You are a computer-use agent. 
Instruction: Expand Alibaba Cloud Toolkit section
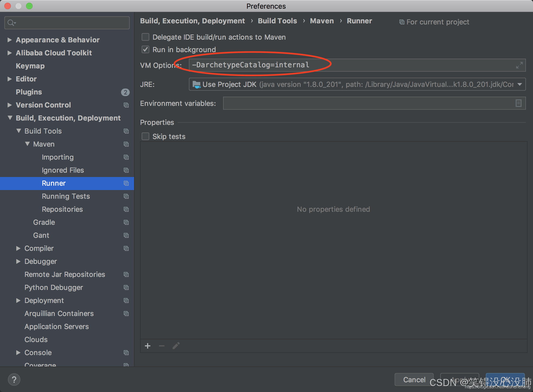(10, 53)
